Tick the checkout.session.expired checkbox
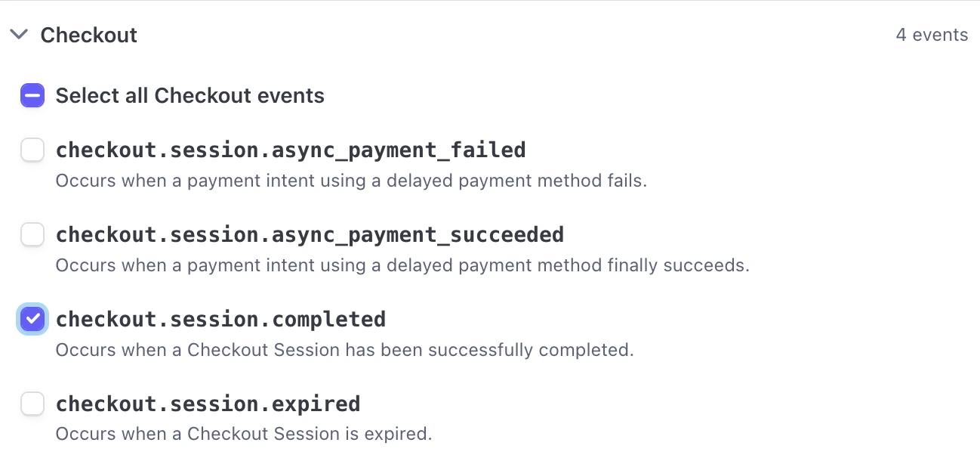980x458 pixels. point(32,404)
